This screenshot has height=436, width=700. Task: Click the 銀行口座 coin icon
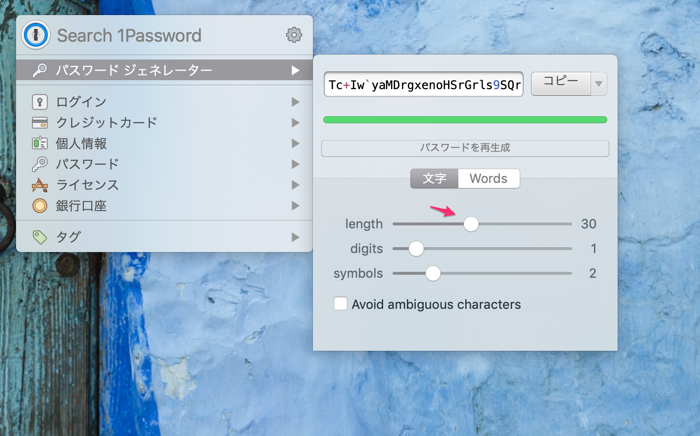[x=40, y=206]
